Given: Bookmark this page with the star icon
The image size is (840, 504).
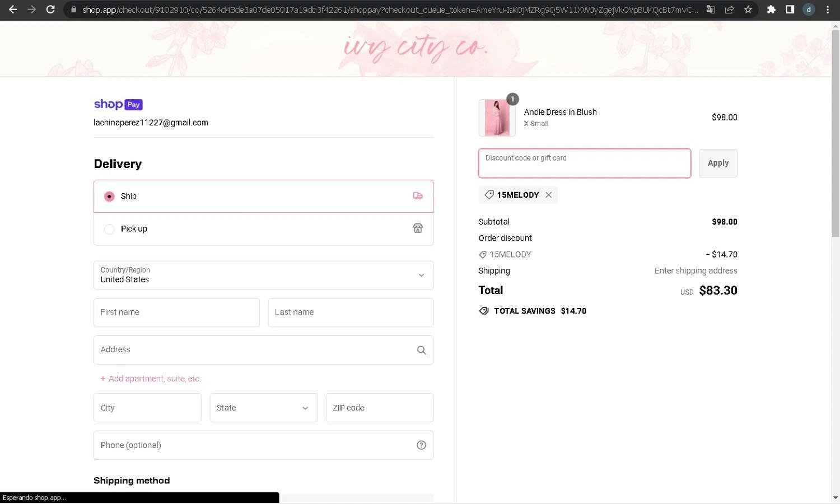Looking at the screenshot, I should pos(748,10).
